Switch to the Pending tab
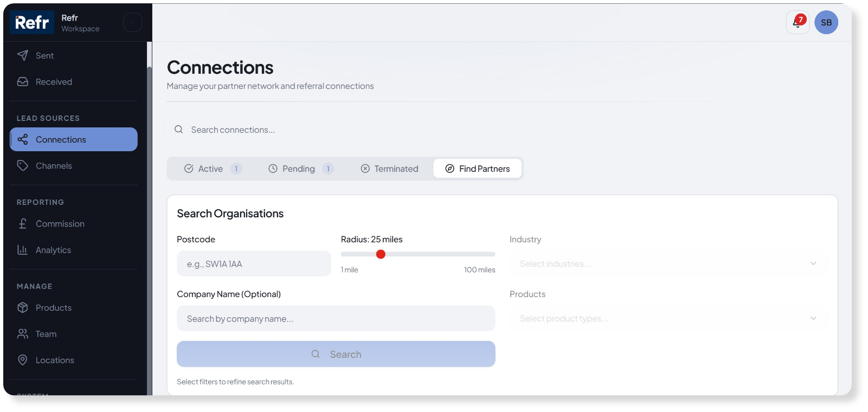 [x=298, y=169]
